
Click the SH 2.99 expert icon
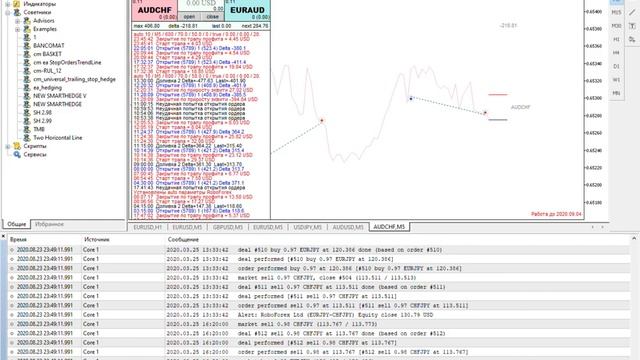(x=27, y=121)
